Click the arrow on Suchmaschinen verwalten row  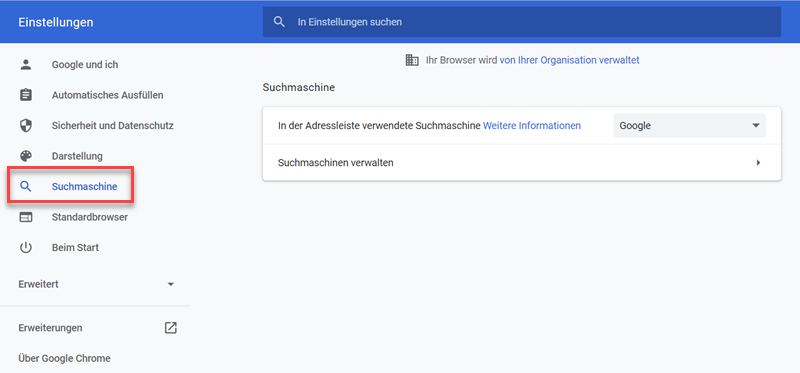758,163
